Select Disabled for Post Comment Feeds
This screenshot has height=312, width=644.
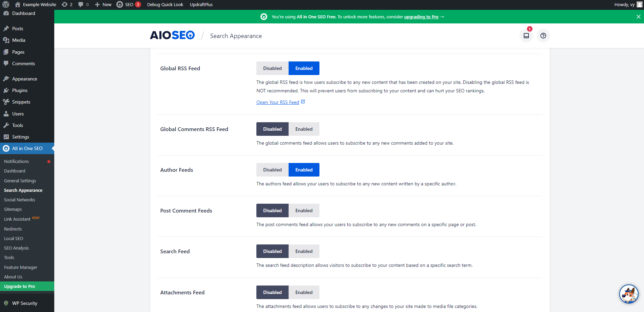[x=272, y=210]
